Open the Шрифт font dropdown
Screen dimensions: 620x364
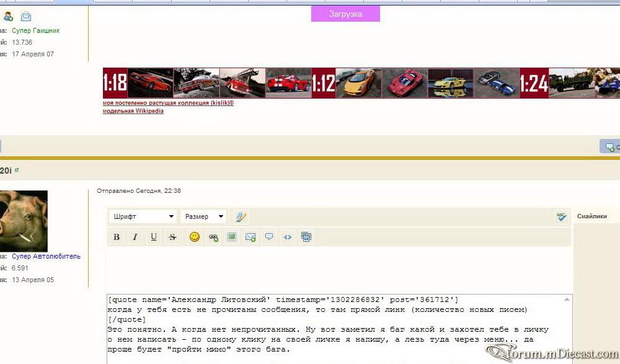[x=143, y=216]
